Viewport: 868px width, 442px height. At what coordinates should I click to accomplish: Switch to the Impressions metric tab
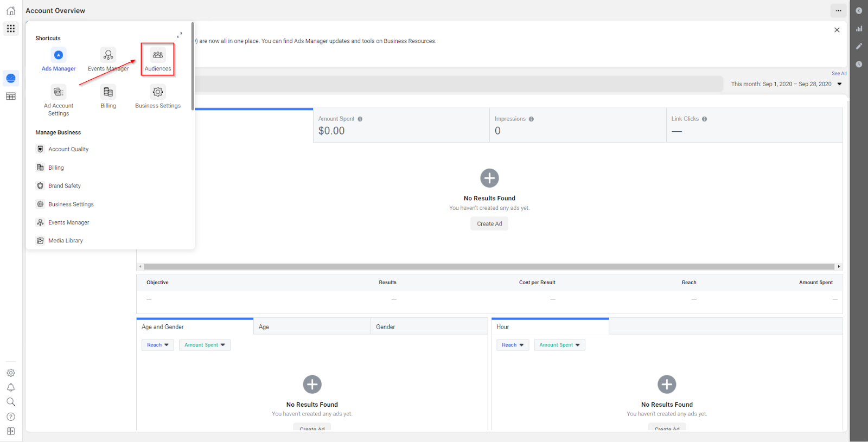click(578, 125)
